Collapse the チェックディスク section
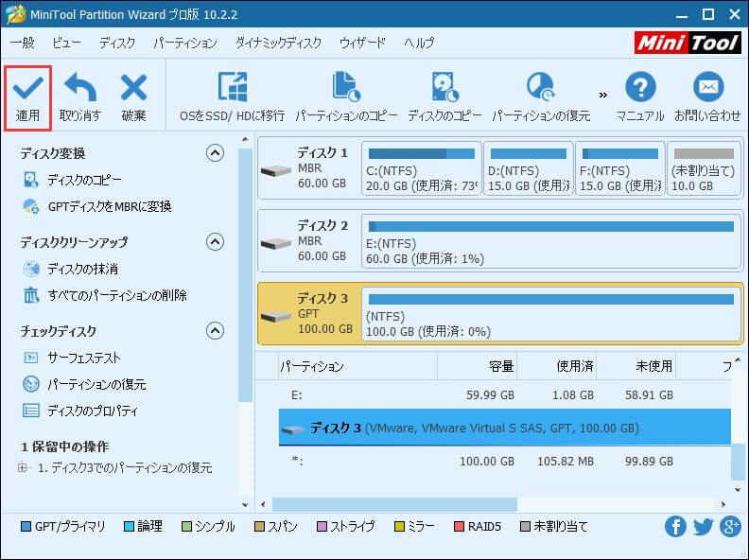Viewport: 749px width, 560px height. (215, 331)
